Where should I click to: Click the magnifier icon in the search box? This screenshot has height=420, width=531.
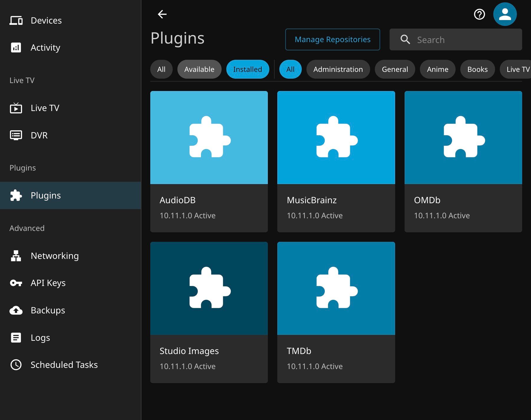(405, 39)
